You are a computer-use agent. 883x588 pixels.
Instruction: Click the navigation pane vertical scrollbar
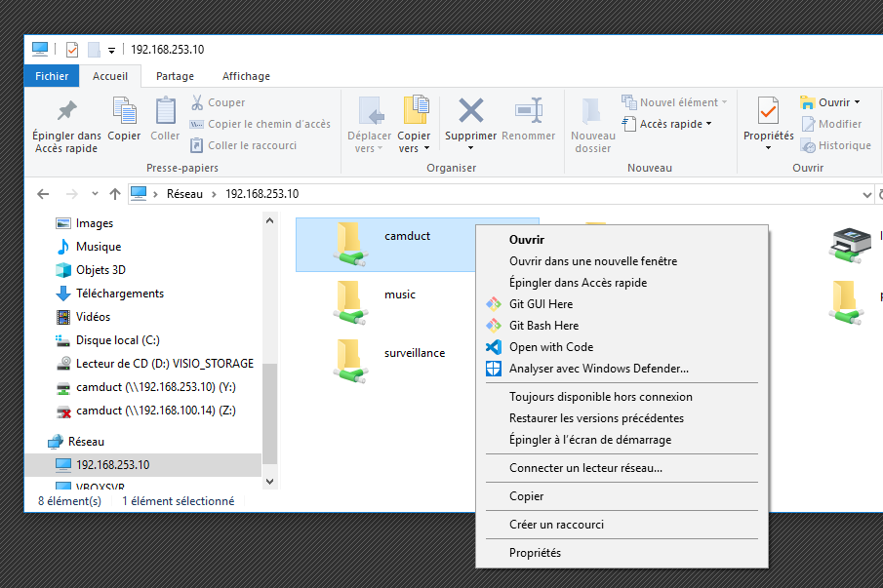[x=270, y=410]
